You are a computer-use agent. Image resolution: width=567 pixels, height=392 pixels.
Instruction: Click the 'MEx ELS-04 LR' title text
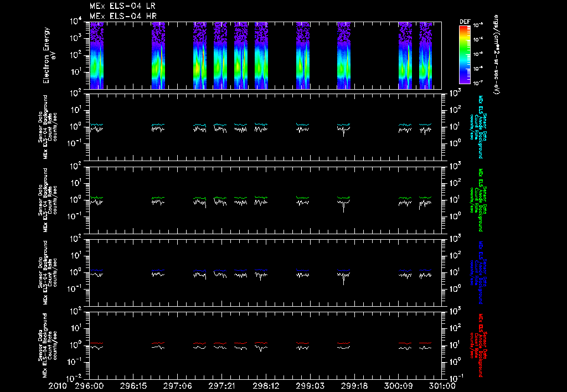click(x=122, y=6)
